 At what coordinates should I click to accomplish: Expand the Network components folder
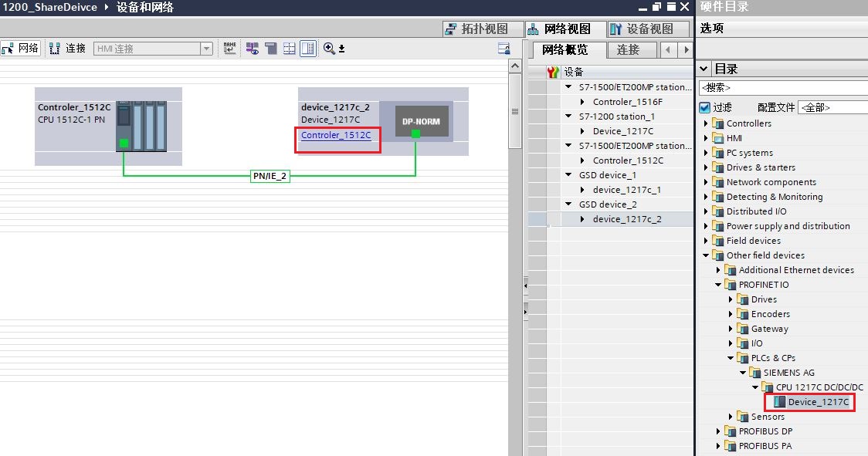[706, 182]
